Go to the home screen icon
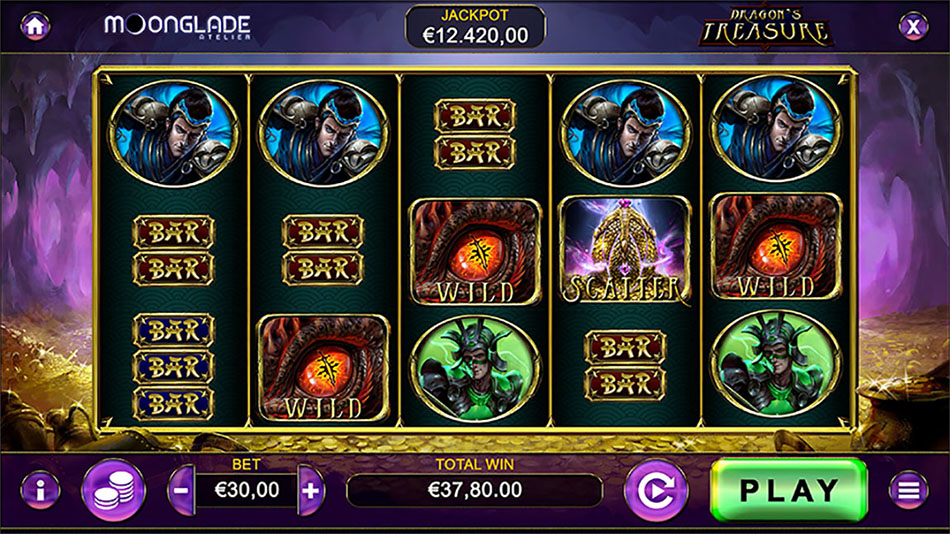950x534 pixels. click(x=35, y=26)
